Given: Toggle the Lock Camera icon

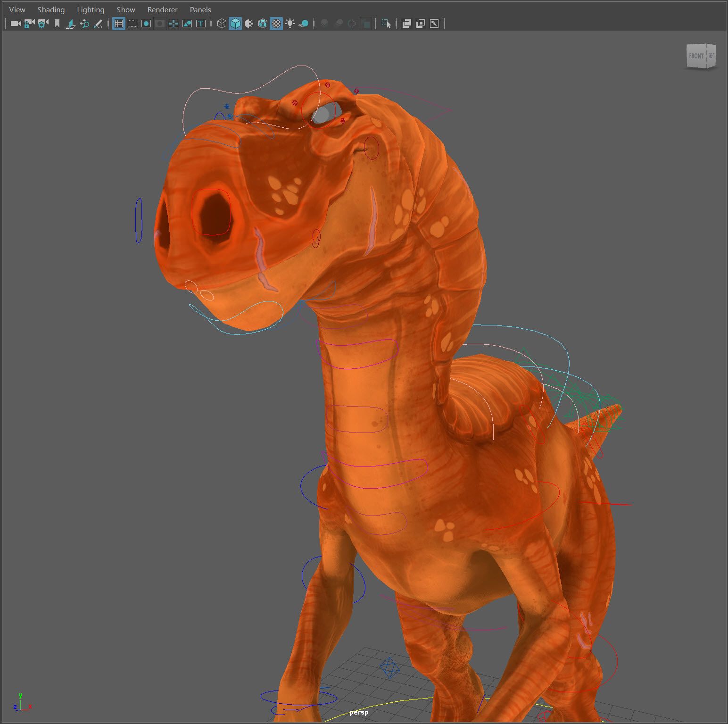Looking at the screenshot, I should pos(29,24).
